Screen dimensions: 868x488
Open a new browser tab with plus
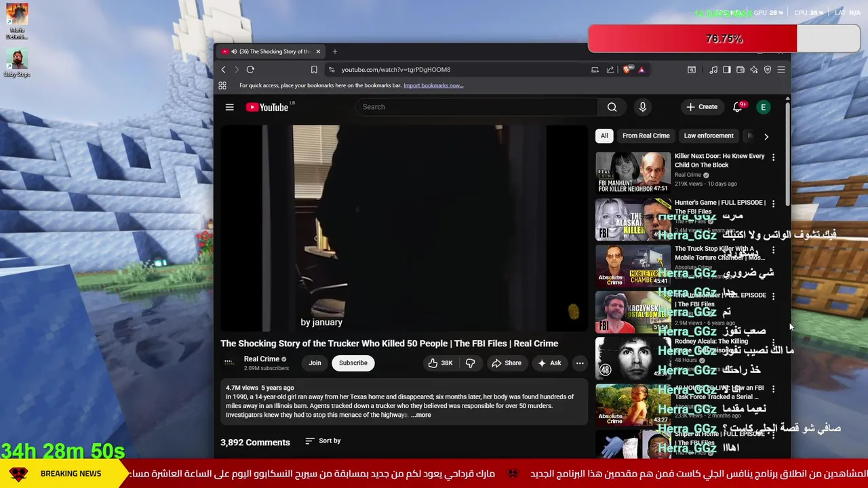tap(334, 52)
